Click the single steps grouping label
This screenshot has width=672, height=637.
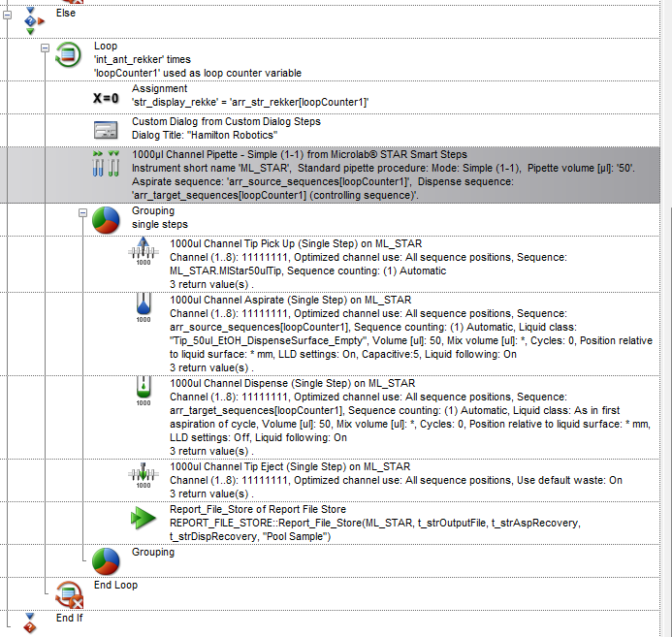[160, 225]
